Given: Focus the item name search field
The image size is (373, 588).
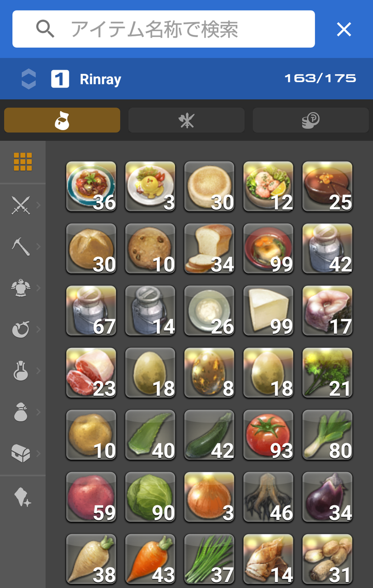Looking at the screenshot, I should coord(164,29).
